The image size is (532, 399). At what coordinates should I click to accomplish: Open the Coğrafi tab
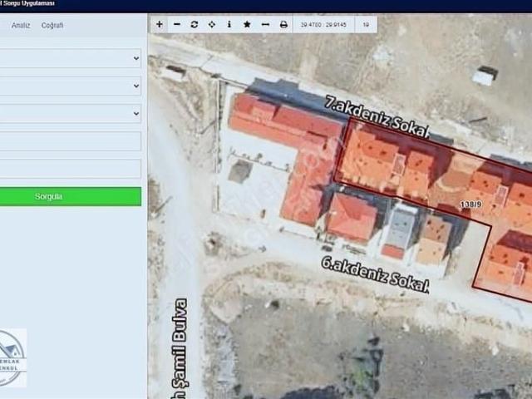pyautogui.click(x=52, y=26)
